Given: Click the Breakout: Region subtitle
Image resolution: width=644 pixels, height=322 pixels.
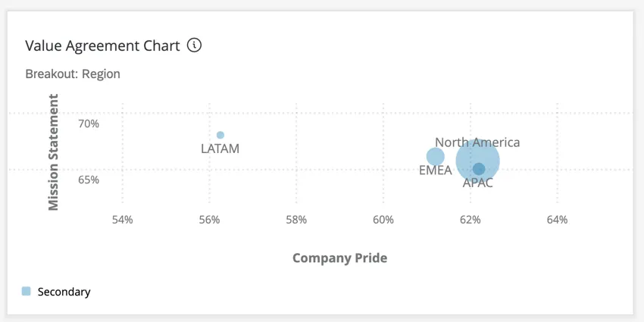Looking at the screenshot, I should [73, 74].
